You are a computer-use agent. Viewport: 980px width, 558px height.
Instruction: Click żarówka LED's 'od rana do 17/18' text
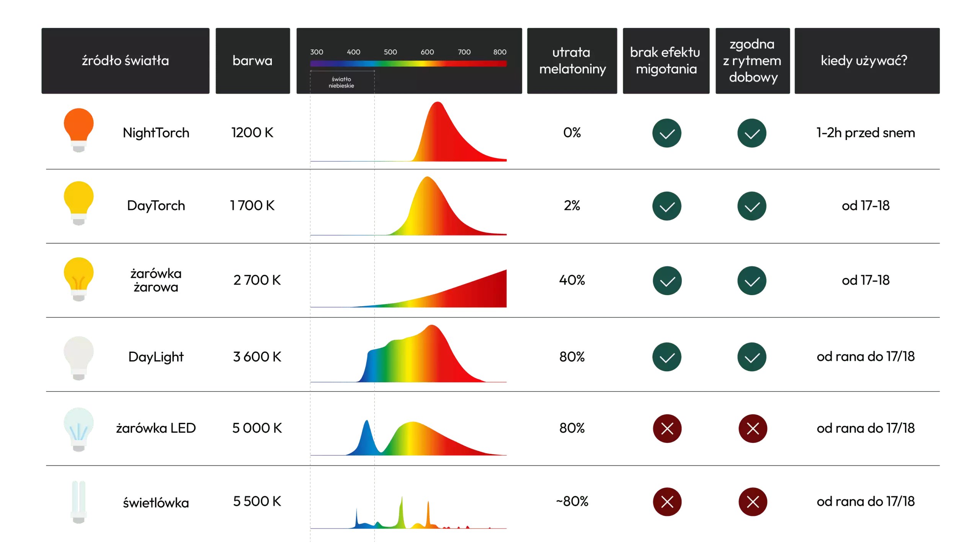click(866, 428)
